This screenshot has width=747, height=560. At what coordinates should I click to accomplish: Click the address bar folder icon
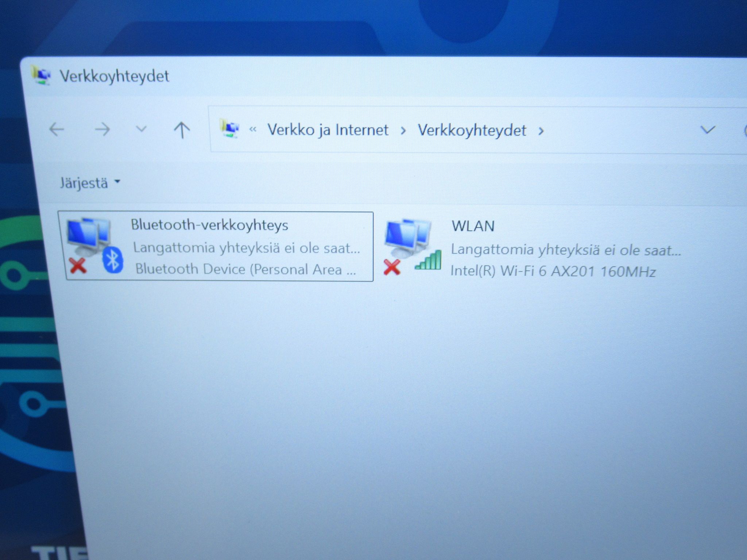pos(229,129)
